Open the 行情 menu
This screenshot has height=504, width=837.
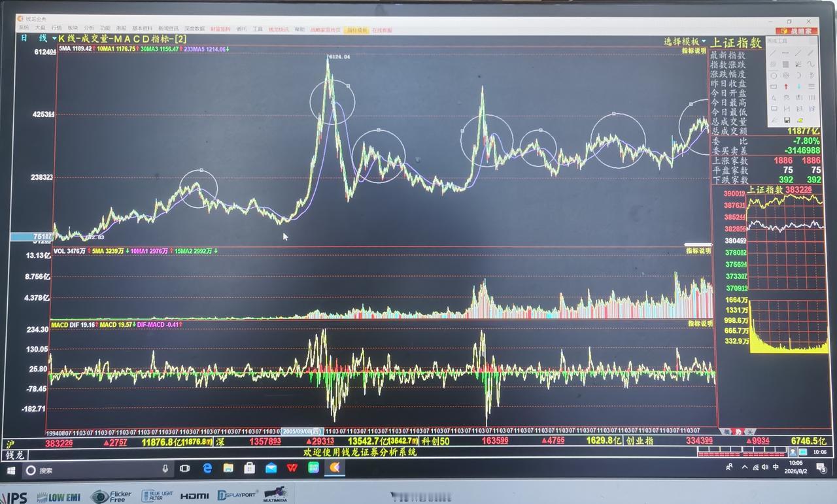tap(56, 28)
